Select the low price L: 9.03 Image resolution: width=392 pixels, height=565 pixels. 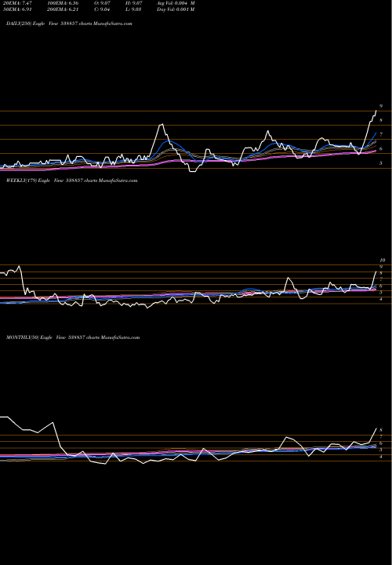point(133,9)
